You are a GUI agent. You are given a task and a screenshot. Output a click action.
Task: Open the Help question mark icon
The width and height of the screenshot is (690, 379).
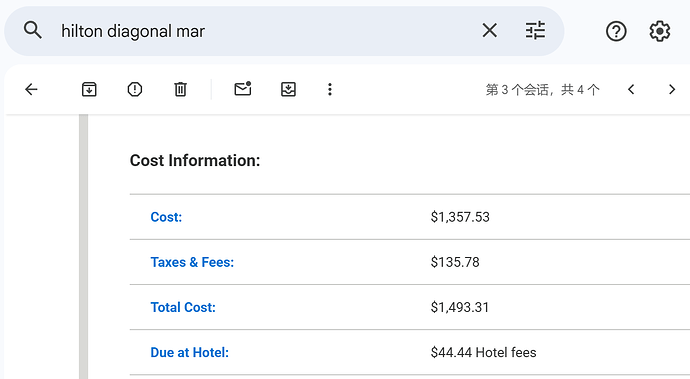pyautogui.click(x=616, y=31)
